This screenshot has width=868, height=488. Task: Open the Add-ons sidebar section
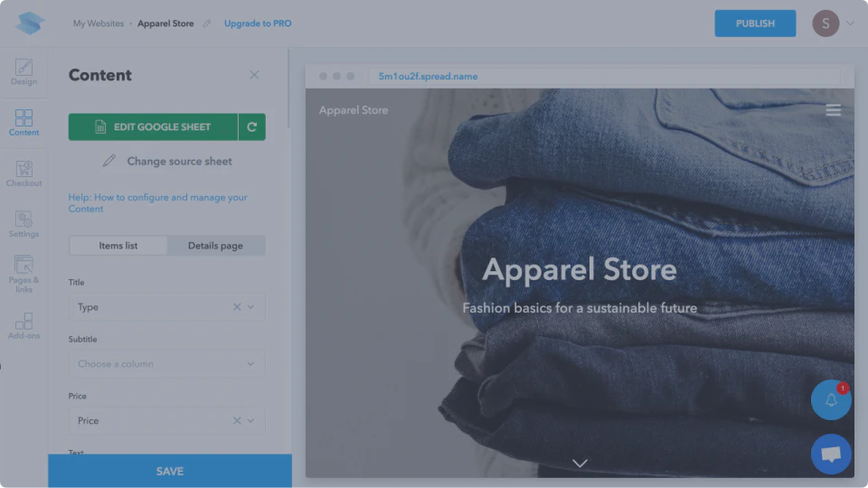tap(24, 325)
